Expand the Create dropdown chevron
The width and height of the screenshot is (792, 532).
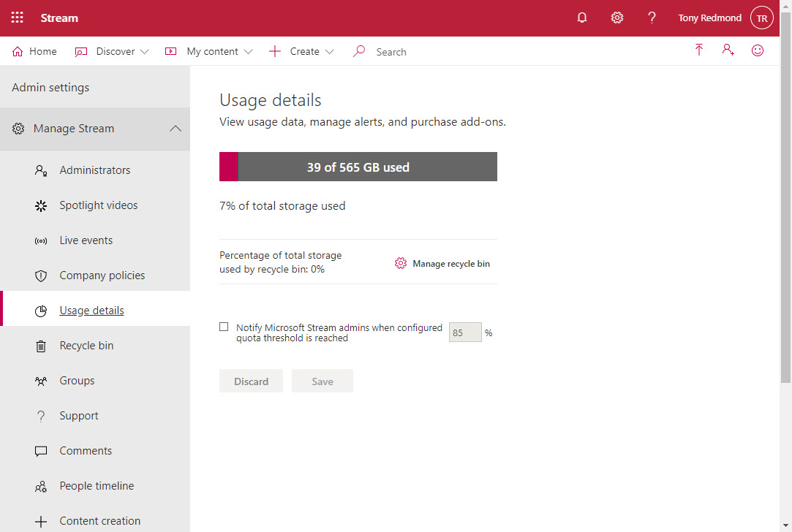click(x=329, y=51)
